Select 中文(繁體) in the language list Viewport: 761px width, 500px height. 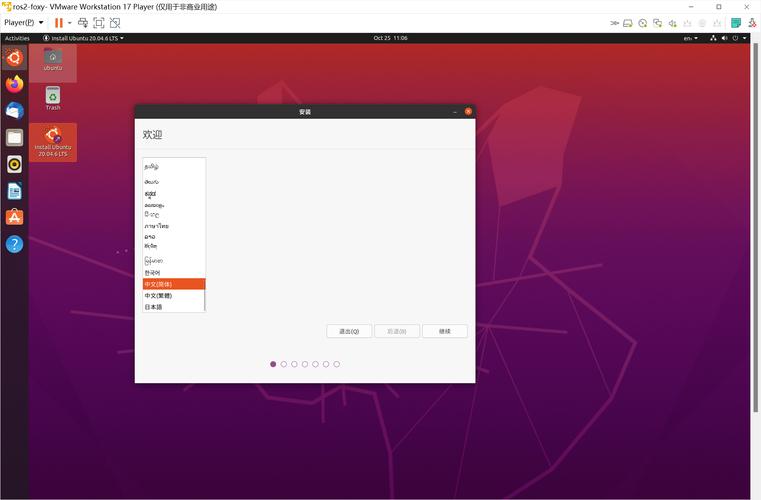(x=174, y=296)
